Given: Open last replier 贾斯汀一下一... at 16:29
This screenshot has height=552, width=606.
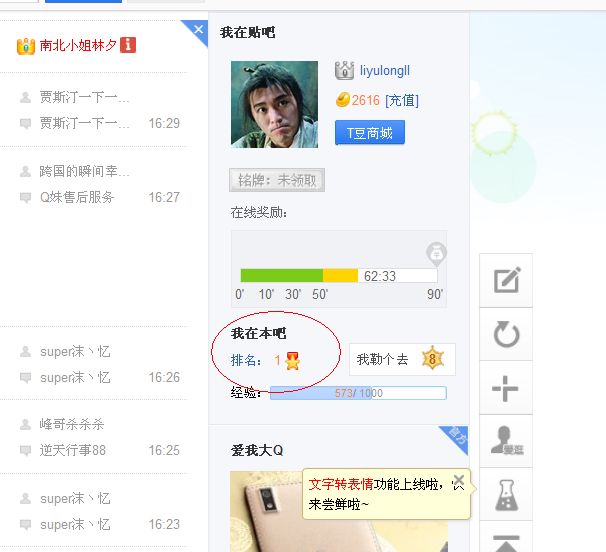Looking at the screenshot, I should pos(84,123).
